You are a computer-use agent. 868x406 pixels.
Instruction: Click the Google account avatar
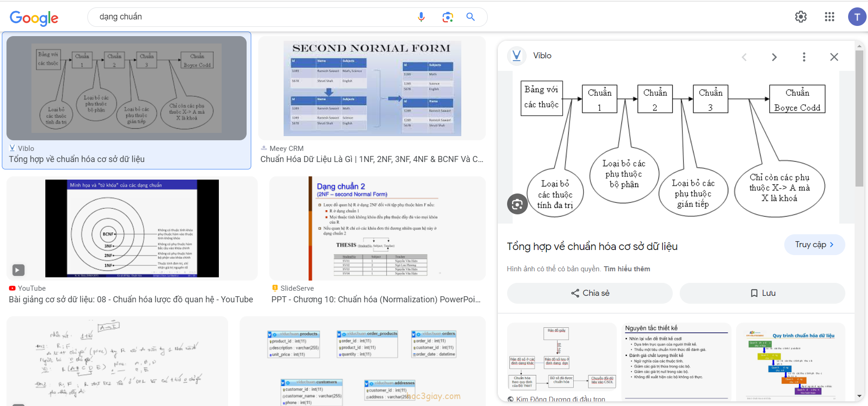(x=856, y=17)
